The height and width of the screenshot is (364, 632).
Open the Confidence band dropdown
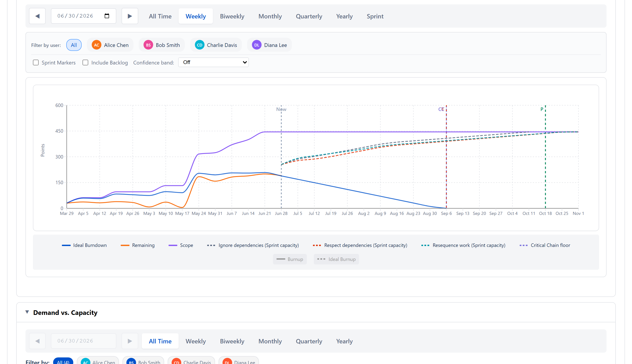point(214,62)
